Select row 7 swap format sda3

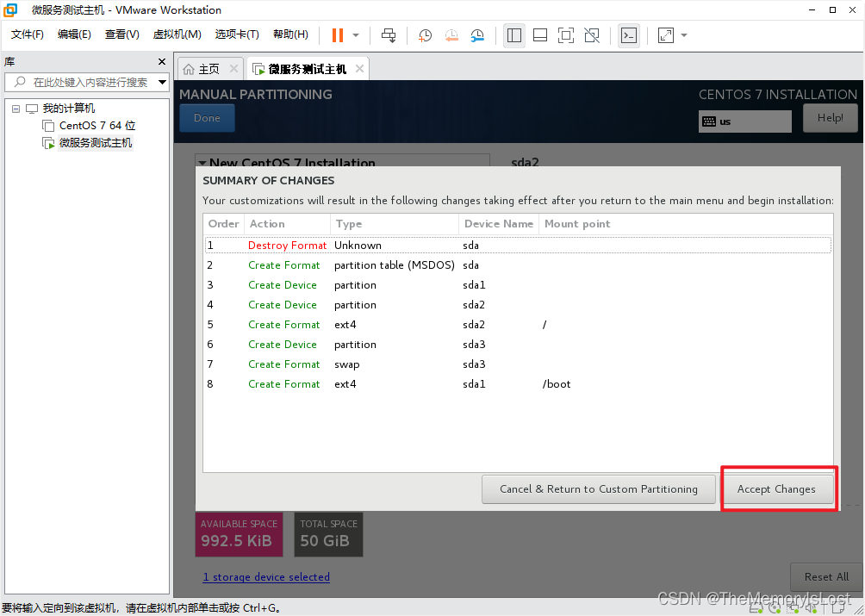(518, 364)
